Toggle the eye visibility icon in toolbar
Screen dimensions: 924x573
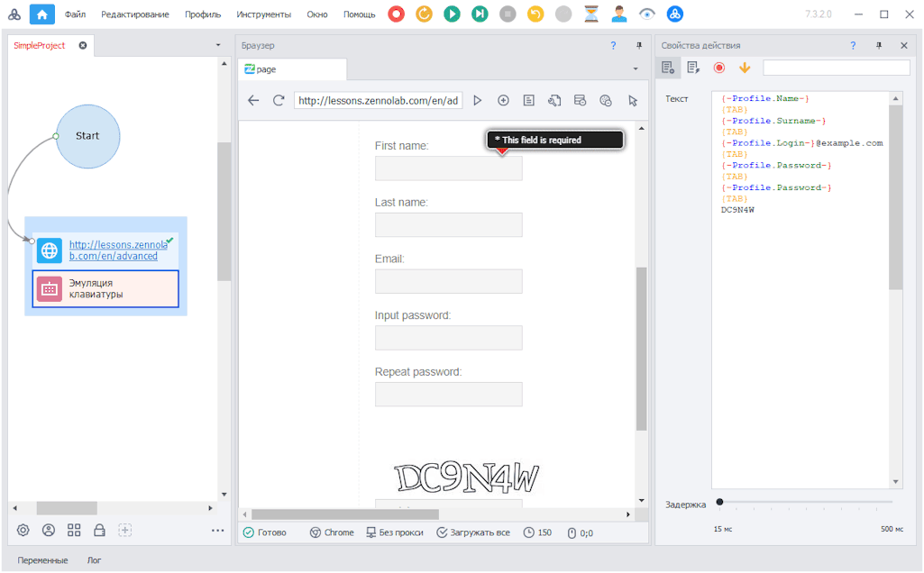click(x=647, y=14)
